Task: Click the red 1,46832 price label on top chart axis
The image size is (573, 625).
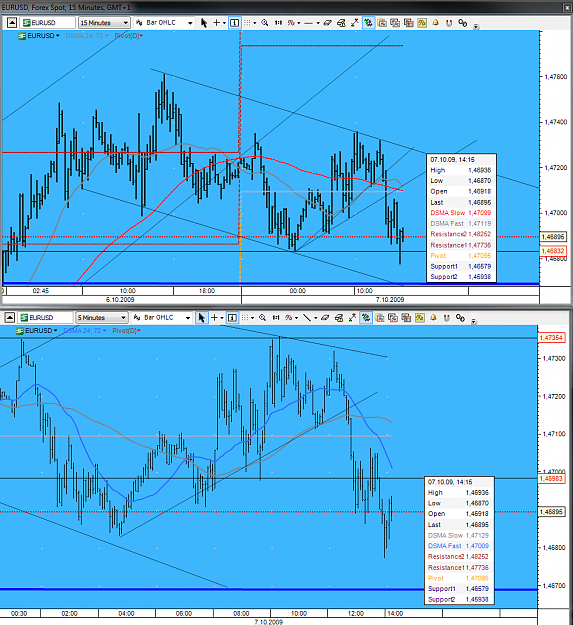Action: click(553, 251)
